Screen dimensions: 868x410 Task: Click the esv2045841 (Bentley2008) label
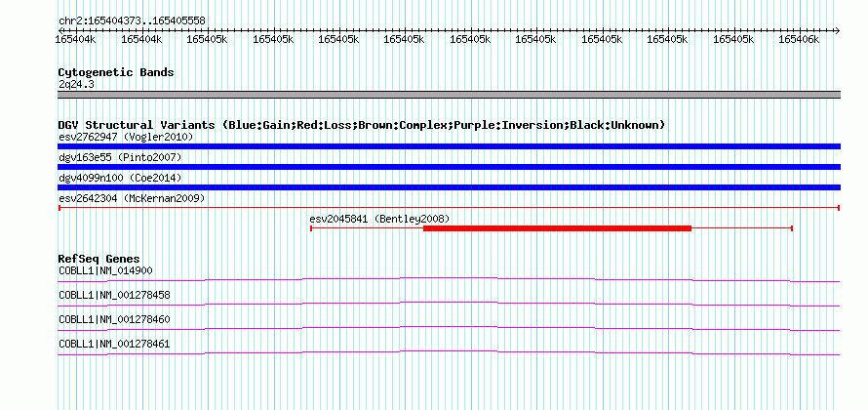(x=379, y=219)
